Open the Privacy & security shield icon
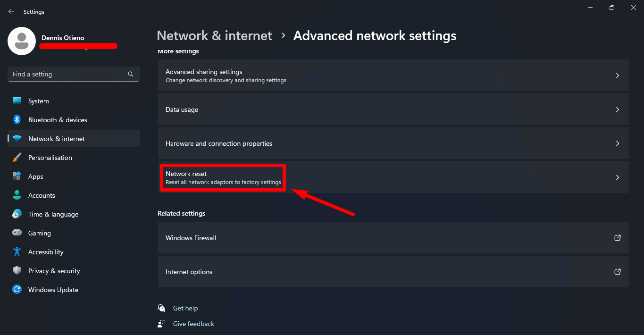 [17, 270]
